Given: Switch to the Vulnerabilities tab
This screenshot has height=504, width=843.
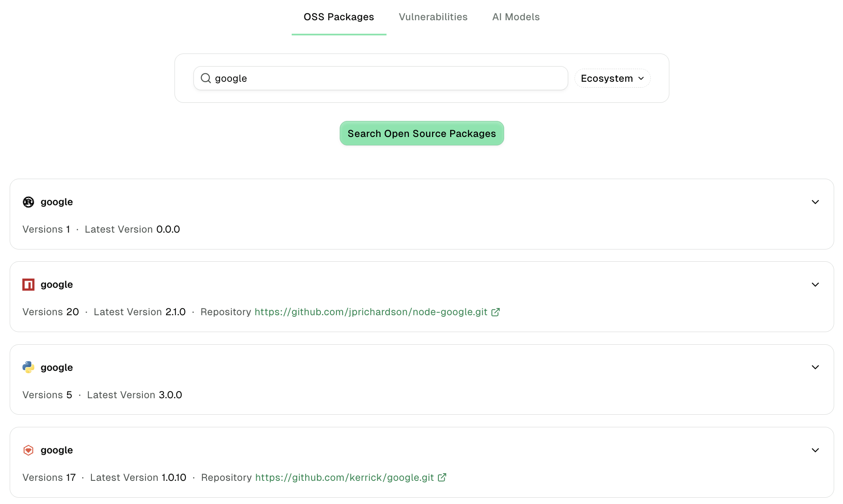Looking at the screenshot, I should coord(433,17).
